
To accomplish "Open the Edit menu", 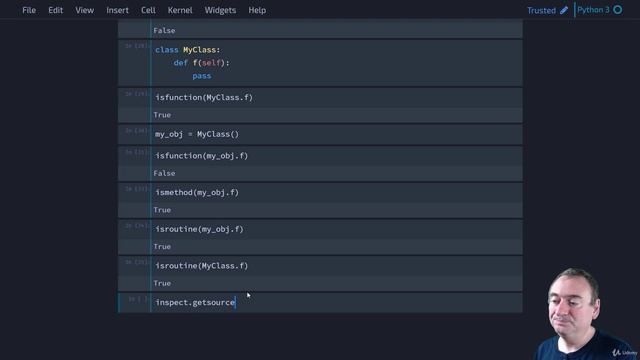I will (x=56, y=10).
